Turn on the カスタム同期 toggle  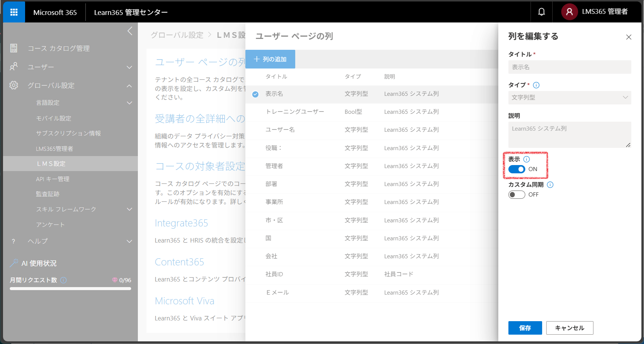coord(517,195)
